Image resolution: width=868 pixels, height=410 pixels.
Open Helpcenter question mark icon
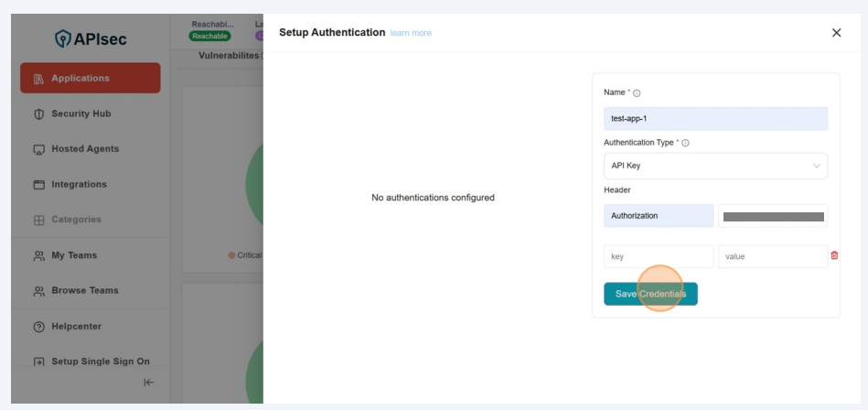pyautogui.click(x=38, y=327)
